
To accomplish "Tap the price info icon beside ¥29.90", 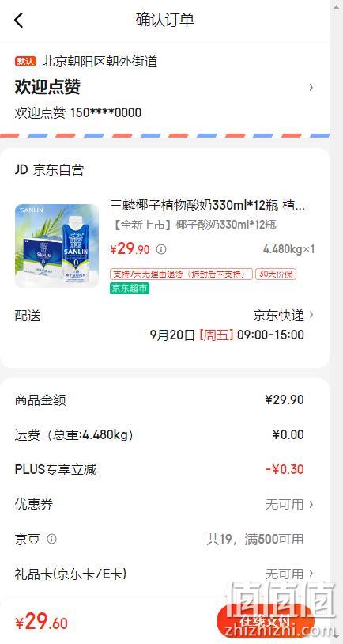I will (162, 249).
